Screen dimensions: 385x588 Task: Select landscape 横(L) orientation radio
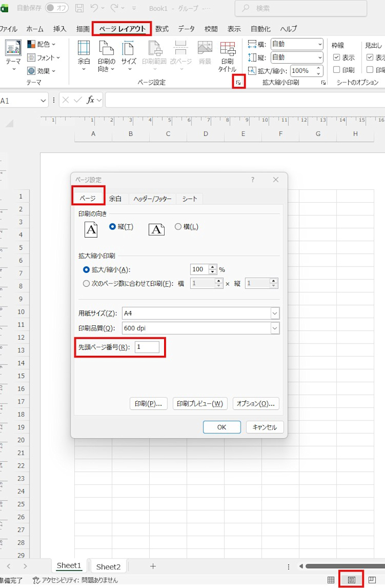pyautogui.click(x=178, y=226)
